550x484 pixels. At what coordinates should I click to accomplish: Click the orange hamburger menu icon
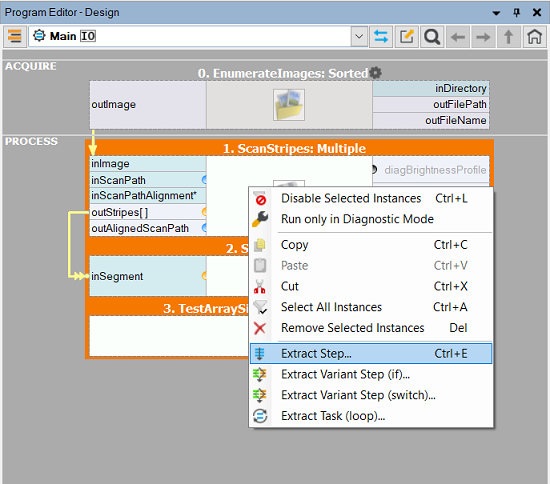coord(15,36)
